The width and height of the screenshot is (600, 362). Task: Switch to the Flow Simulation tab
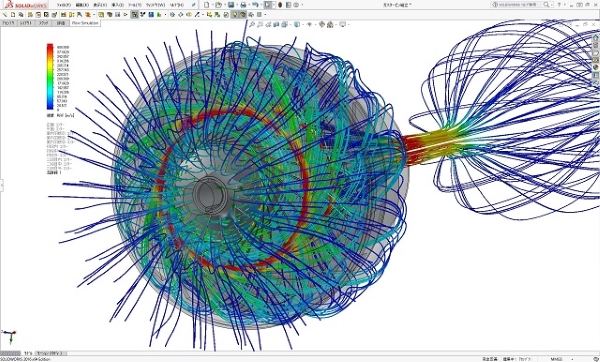[x=85, y=23]
